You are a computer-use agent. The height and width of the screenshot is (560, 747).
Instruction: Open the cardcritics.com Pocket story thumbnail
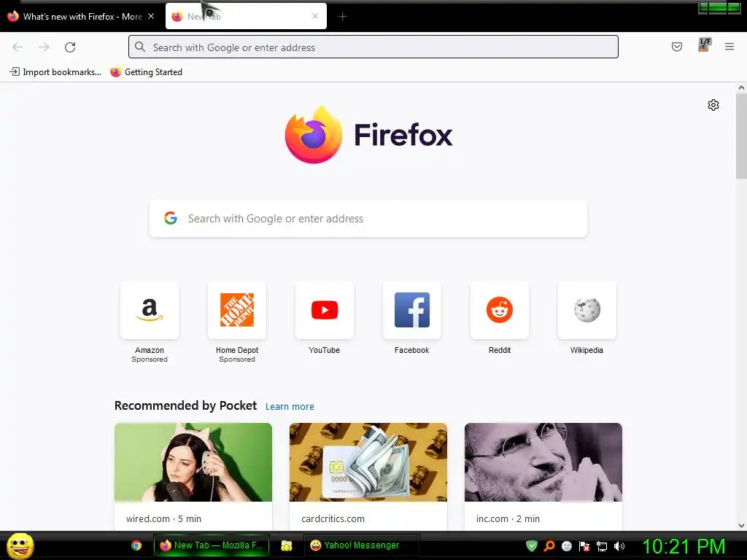click(368, 462)
